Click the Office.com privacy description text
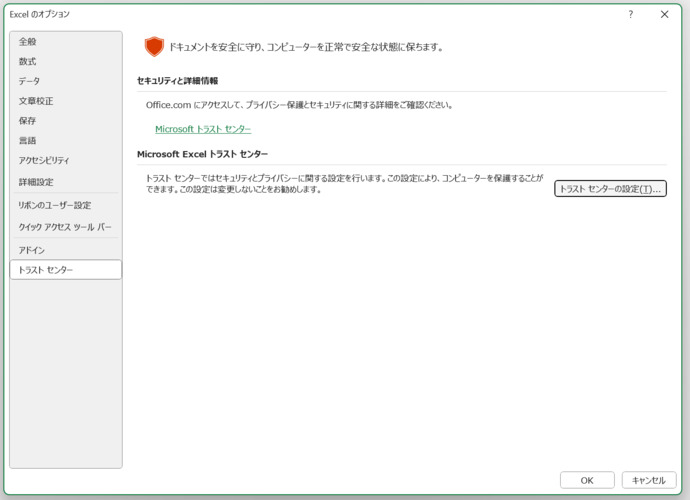690x500 pixels. point(299,105)
